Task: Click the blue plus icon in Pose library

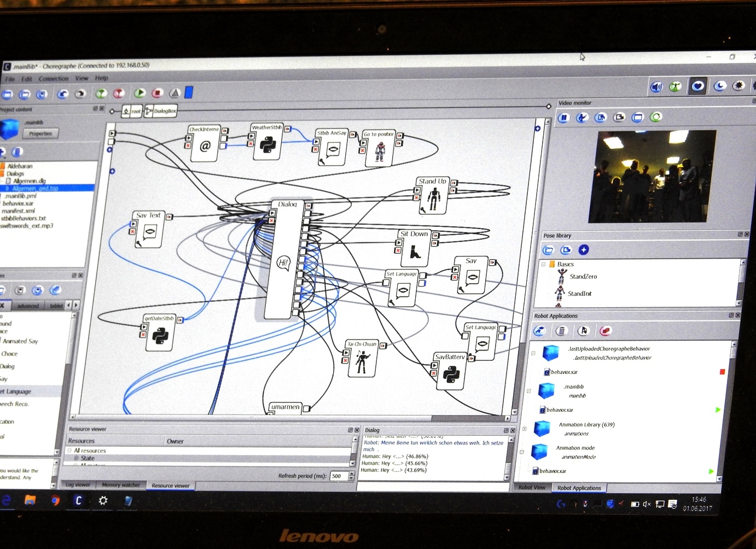Action: pos(584,250)
